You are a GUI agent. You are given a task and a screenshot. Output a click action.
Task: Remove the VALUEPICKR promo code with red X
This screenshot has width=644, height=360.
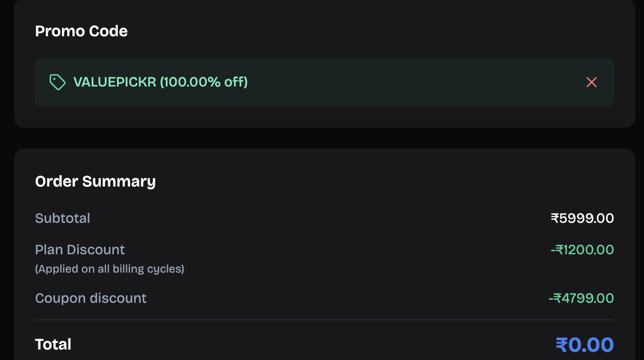(x=591, y=82)
